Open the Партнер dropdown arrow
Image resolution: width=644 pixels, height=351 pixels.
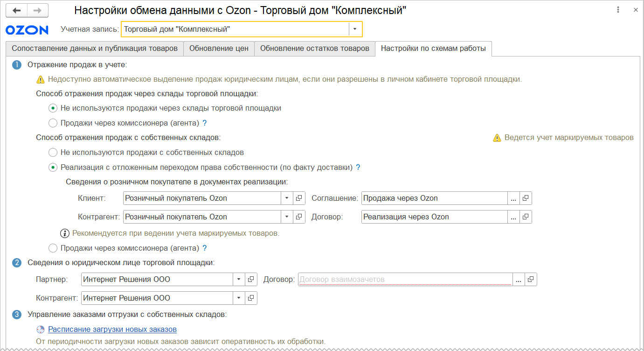[x=239, y=279]
